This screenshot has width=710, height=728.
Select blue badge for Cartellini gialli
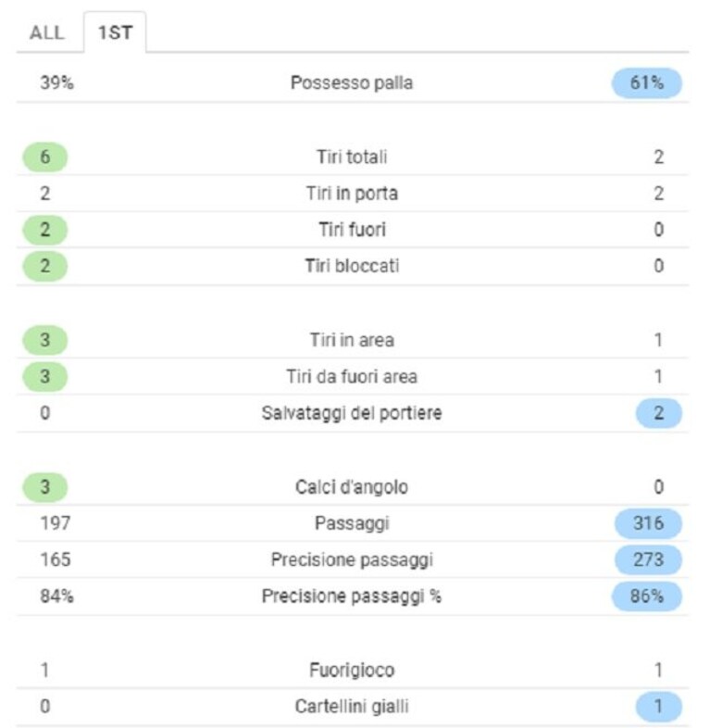pos(658,706)
